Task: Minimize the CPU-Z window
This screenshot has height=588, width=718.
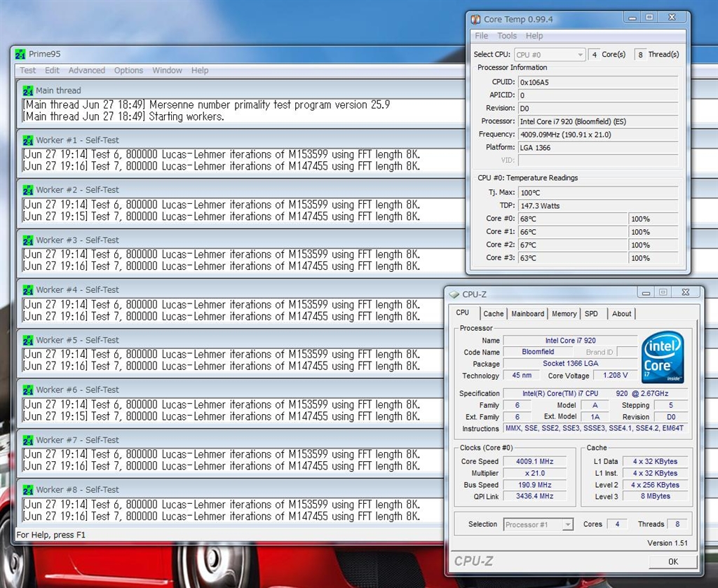Action: [x=646, y=292]
